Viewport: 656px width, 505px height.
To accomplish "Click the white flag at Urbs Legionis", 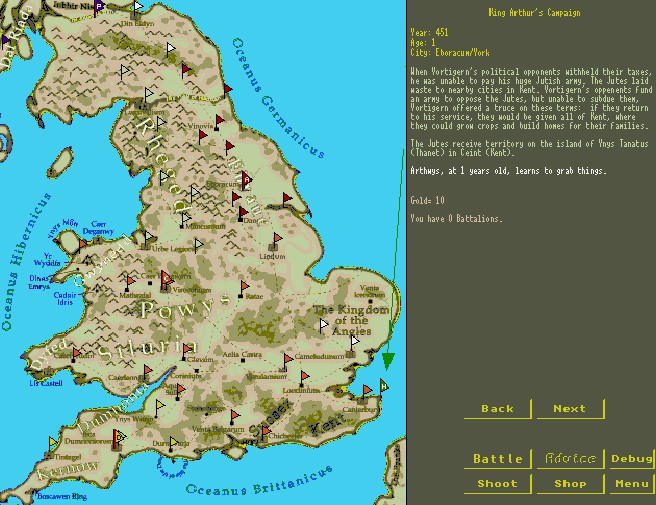I will tap(149, 239).
